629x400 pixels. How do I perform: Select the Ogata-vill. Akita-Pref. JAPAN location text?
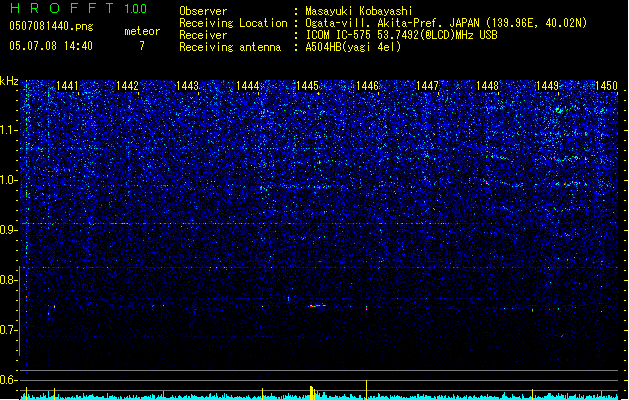(x=446, y=23)
